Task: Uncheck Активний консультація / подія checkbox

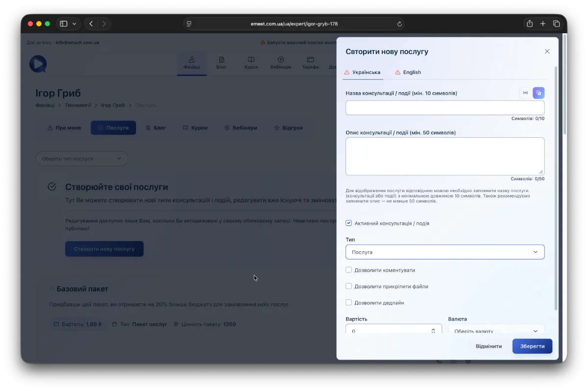Action: point(349,223)
